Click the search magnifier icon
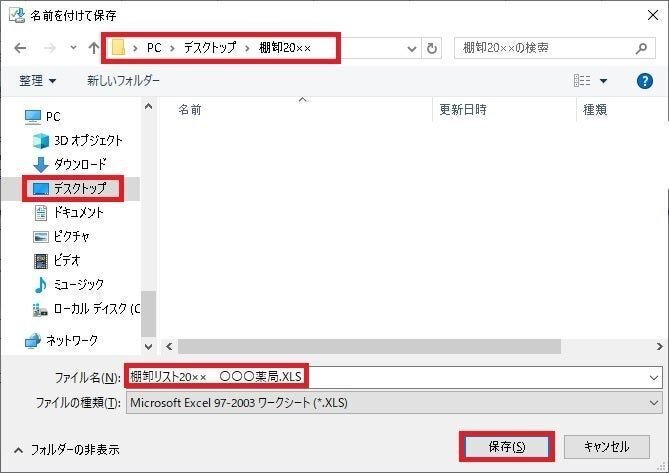 [641, 48]
